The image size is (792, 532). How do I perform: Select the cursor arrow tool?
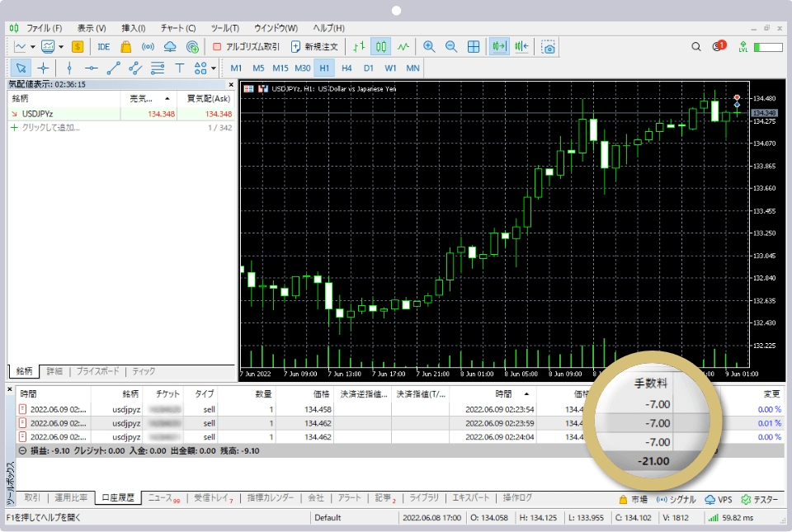pos(21,68)
